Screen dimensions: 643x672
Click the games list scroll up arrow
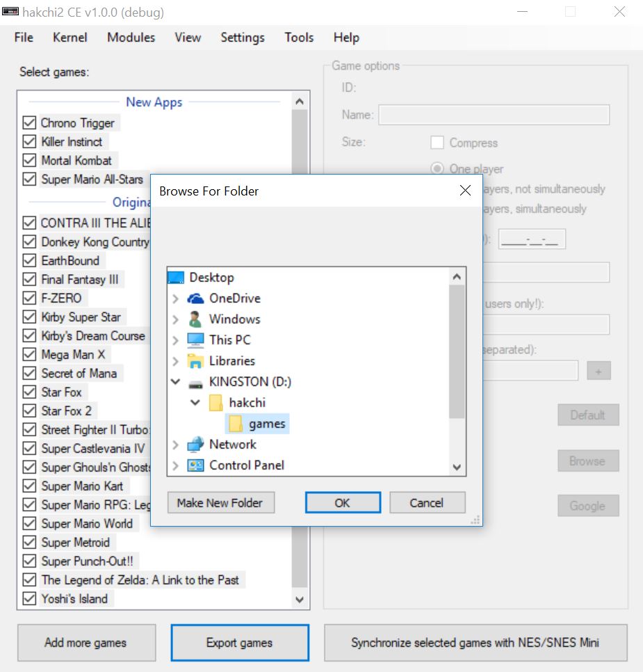point(300,102)
